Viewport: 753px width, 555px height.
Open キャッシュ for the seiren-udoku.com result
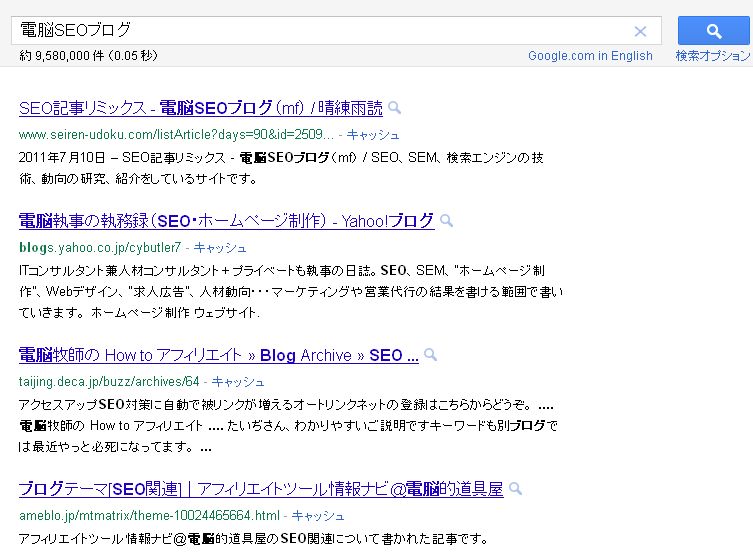click(373, 135)
